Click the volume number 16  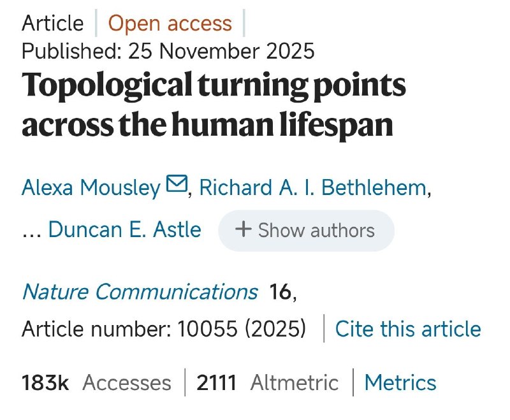tap(280, 291)
